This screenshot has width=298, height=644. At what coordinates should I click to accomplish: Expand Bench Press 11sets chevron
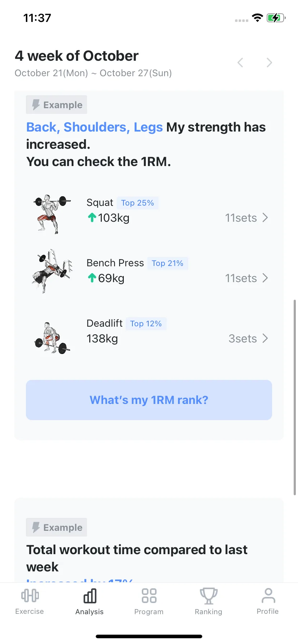click(265, 278)
